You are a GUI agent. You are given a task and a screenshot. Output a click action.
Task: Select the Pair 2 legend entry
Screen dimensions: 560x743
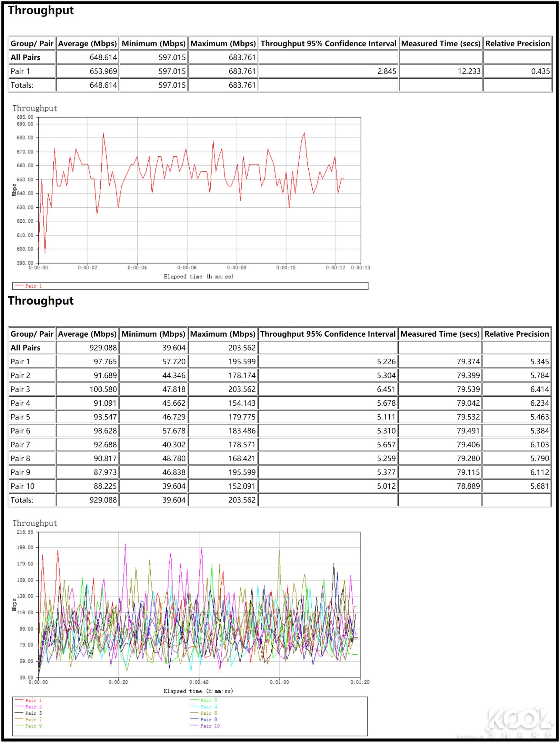209,700
